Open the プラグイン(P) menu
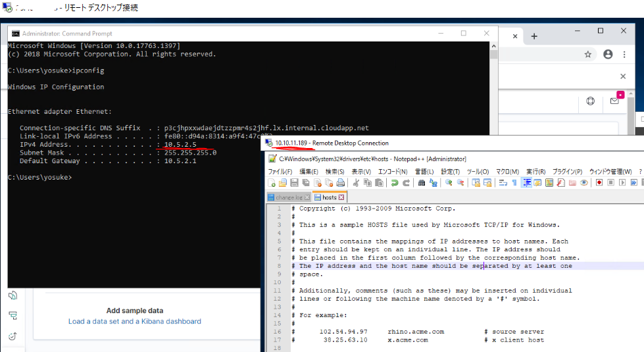Image resolution: width=644 pixels, height=352 pixels. [567, 172]
